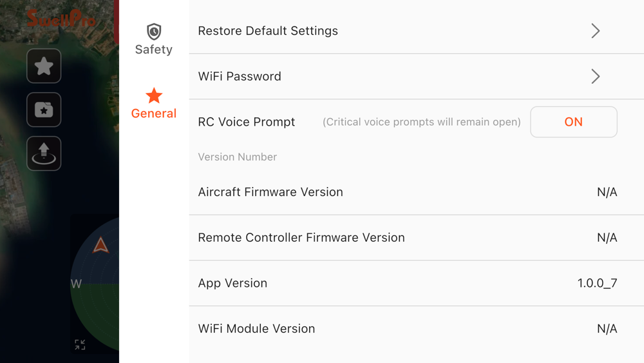
Task: Click the Remote Controller Firmware Version label
Action: (x=301, y=238)
